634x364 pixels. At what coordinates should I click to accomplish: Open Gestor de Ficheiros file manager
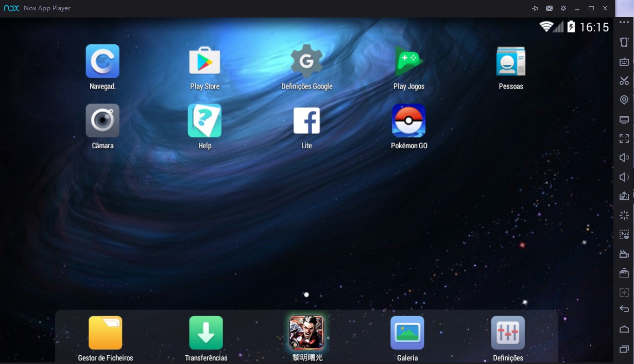106,333
